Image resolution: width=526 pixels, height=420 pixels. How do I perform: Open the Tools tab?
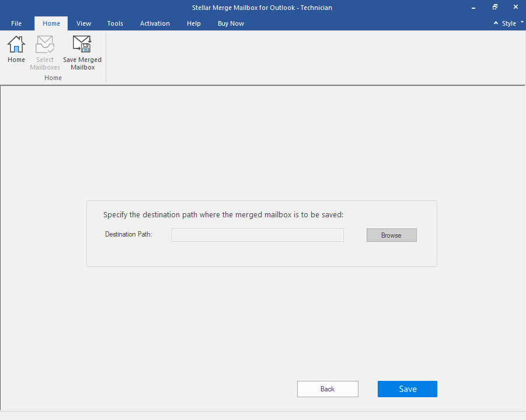(x=115, y=23)
